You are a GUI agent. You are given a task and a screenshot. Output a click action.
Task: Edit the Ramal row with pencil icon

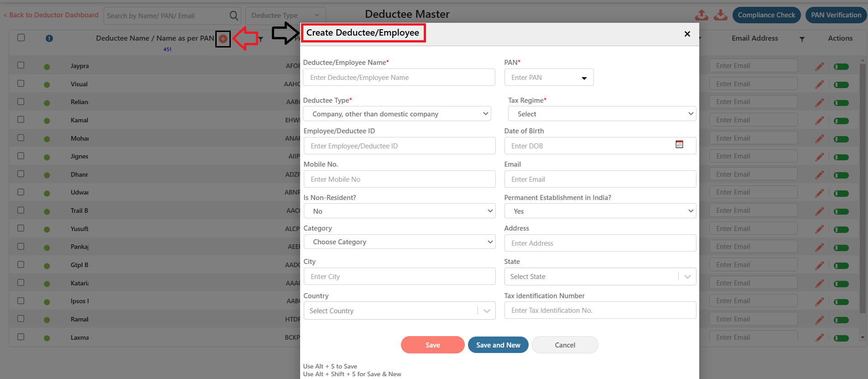820,320
